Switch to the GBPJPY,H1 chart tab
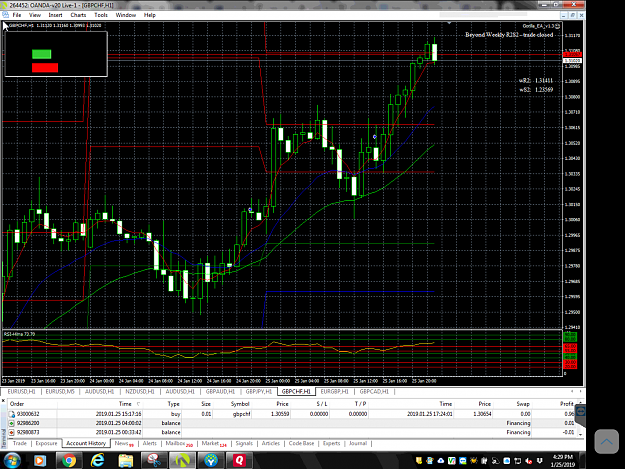 (x=259, y=392)
